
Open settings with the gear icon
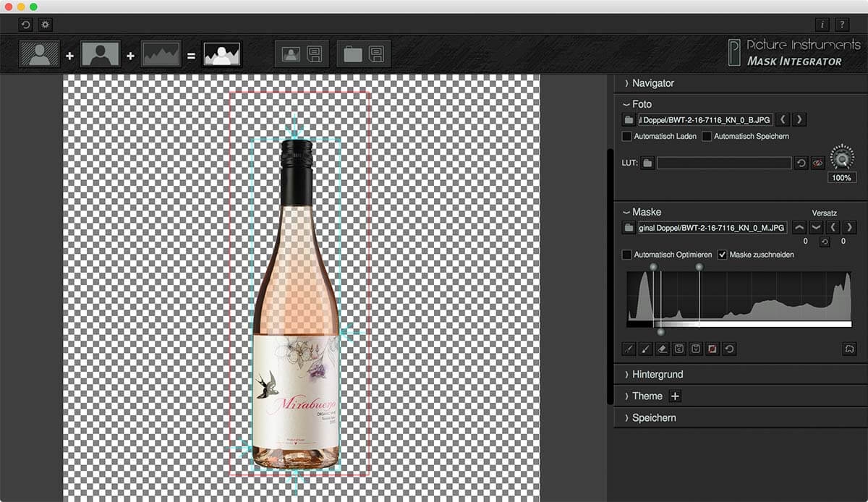click(45, 25)
